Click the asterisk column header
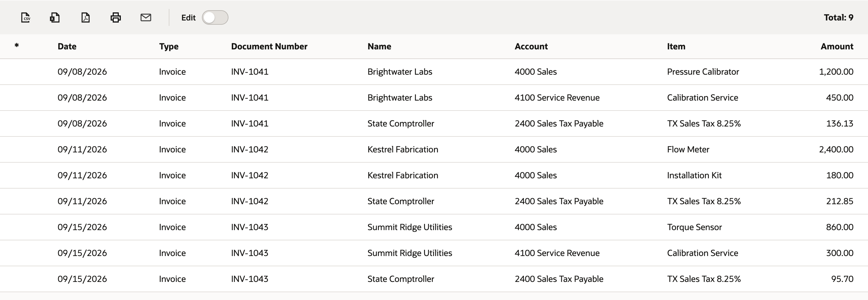 coord(17,45)
